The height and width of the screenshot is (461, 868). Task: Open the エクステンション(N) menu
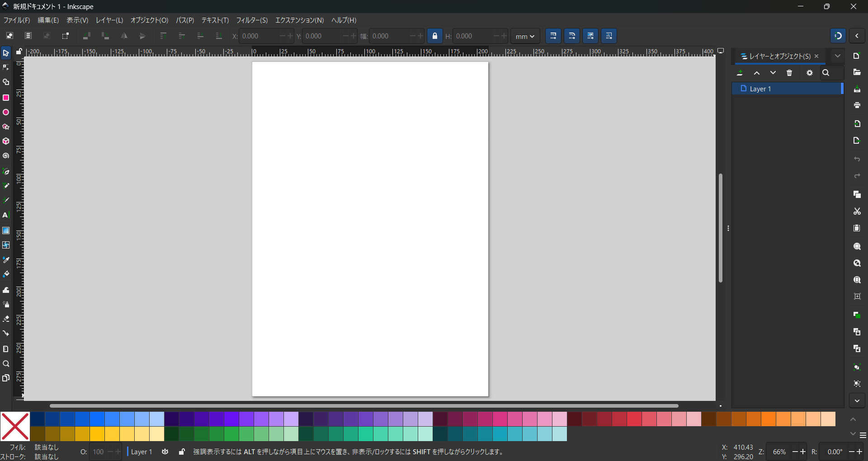299,20
